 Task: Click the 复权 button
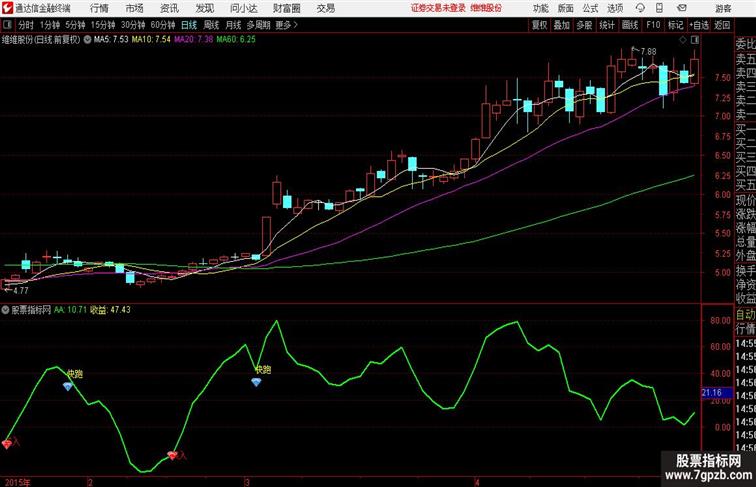pos(540,25)
